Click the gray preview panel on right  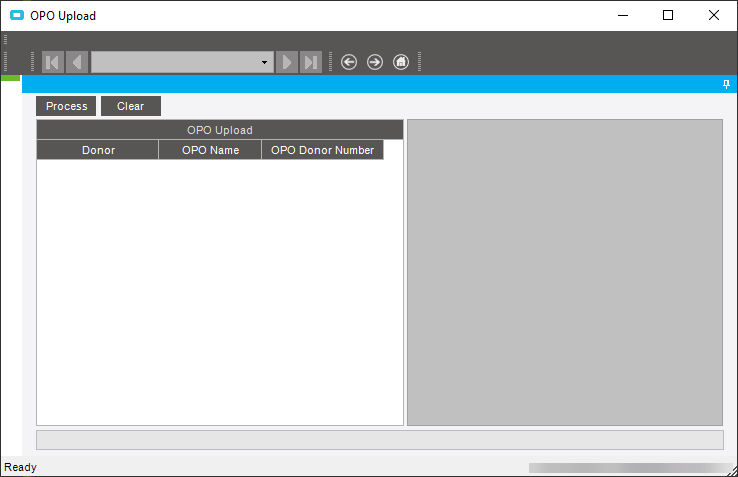pyautogui.click(x=565, y=272)
